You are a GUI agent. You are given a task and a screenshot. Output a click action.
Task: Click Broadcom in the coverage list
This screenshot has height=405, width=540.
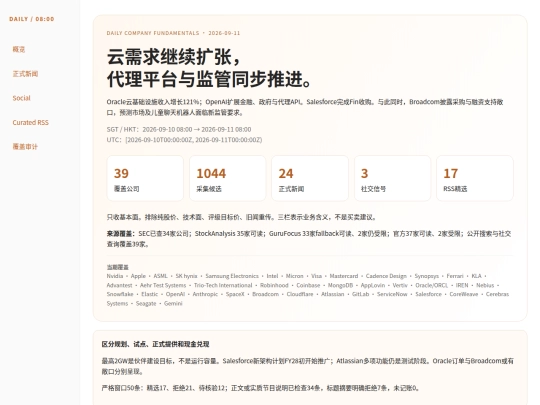pos(265,294)
